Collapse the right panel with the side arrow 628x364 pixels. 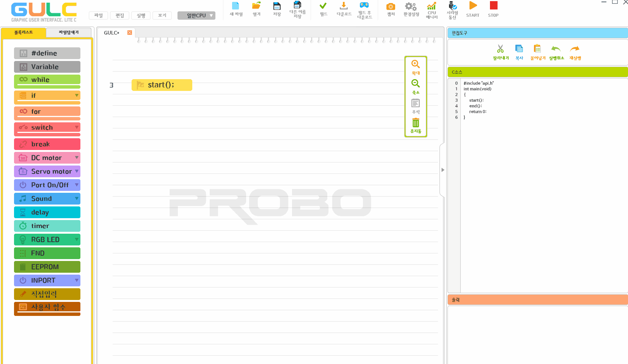pyautogui.click(x=443, y=170)
